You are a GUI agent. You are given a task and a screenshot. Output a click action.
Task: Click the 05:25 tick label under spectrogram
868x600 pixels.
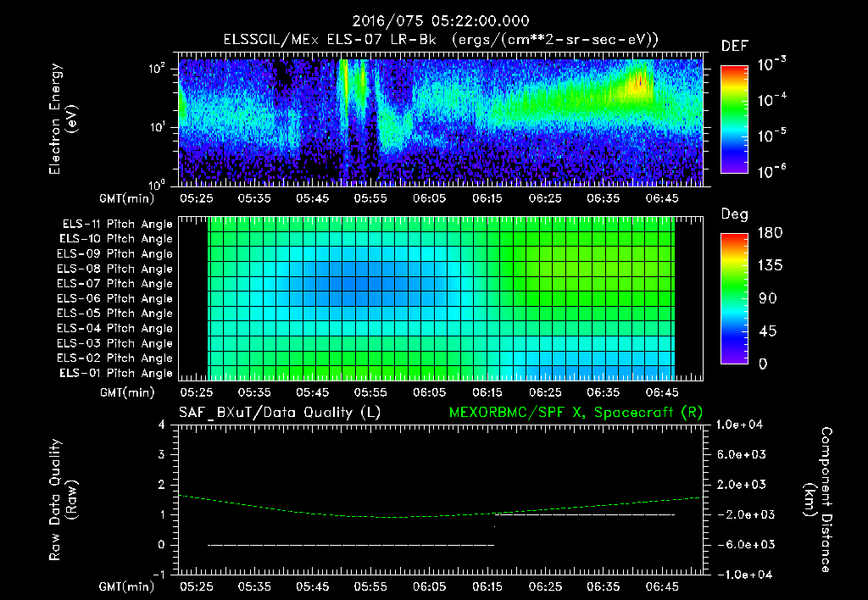tap(196, 198)
